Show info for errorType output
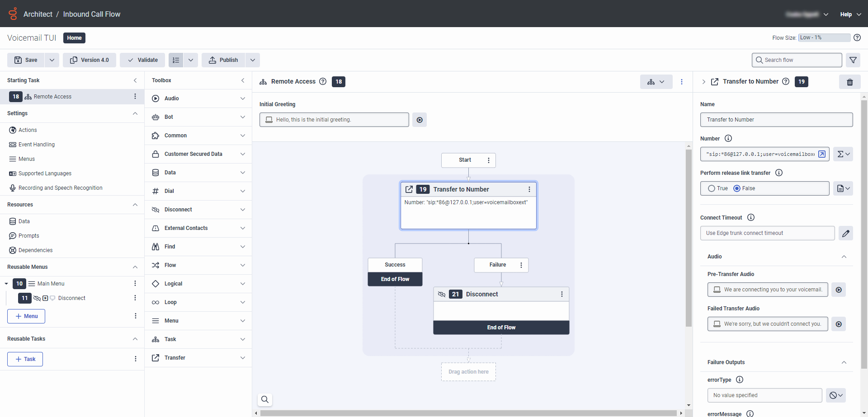The height and width of the screenshot is (417, 868). click(740, 380)
